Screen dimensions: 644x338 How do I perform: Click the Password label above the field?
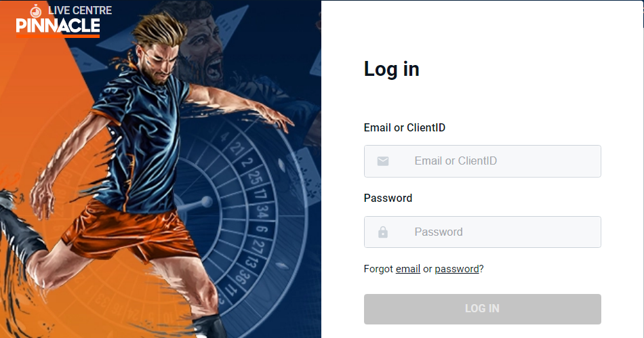click(x=388, y=198)
